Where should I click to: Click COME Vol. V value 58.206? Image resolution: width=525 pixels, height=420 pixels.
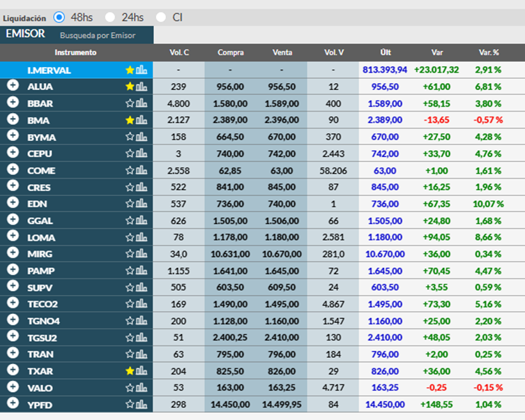(x=333, y=170)
